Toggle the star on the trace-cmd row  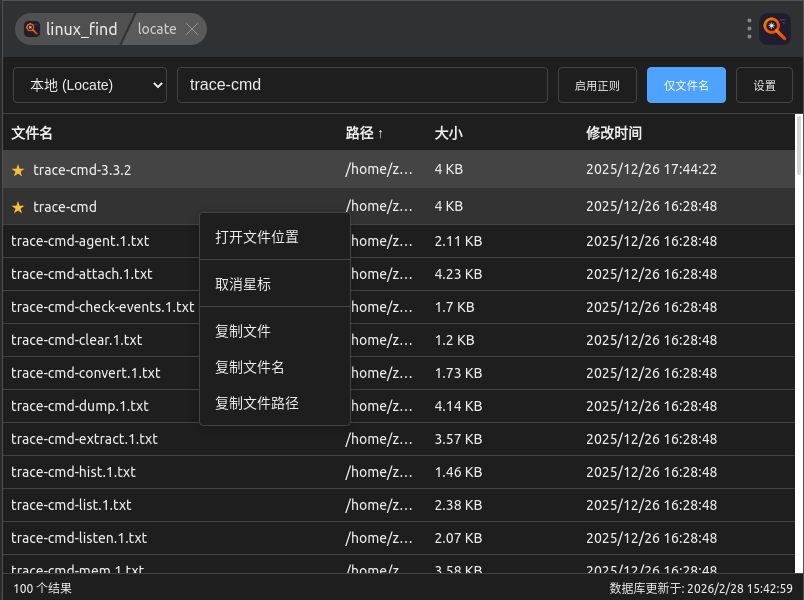click(18, 207)
